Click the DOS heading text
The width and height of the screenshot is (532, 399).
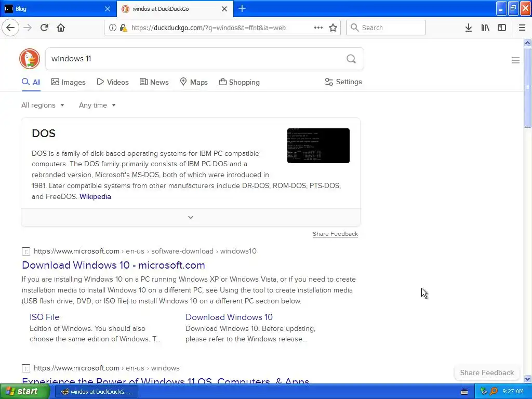[44, 134]
